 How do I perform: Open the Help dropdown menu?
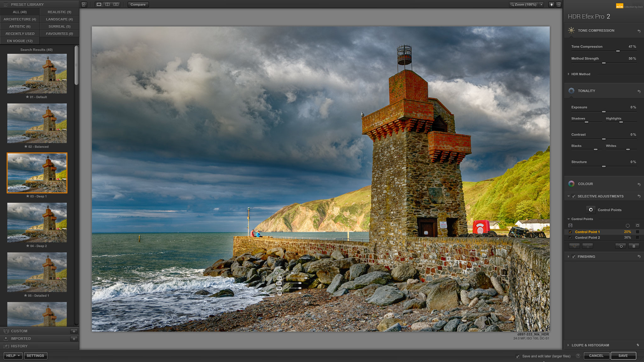click(13, 356)
